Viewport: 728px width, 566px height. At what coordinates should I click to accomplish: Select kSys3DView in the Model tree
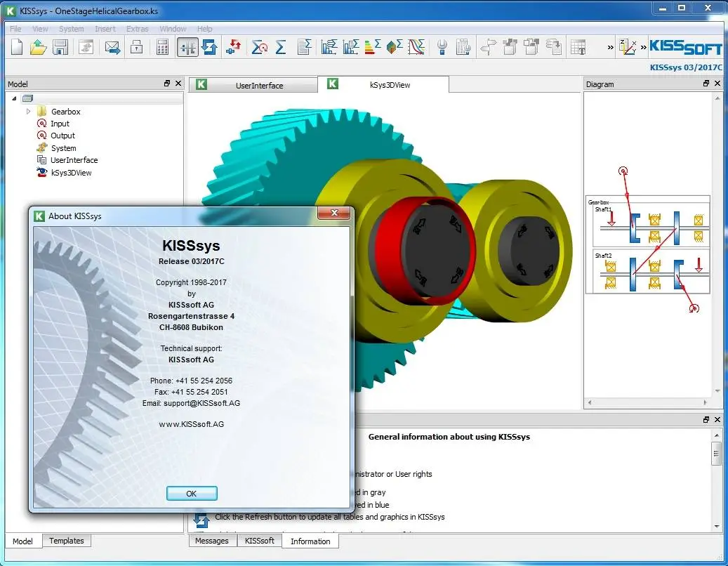[71, 173]
